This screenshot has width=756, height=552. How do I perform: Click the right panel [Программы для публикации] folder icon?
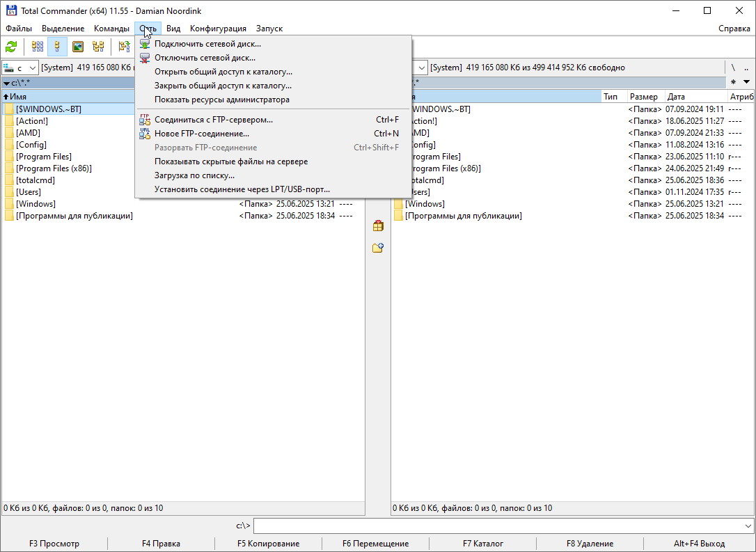(x=398, y=216)
